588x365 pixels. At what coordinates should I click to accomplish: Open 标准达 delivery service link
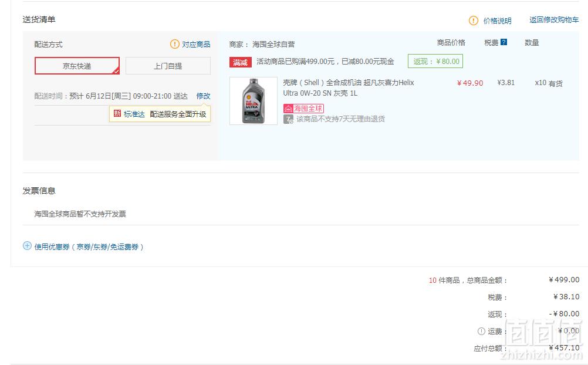pos(134,114)
